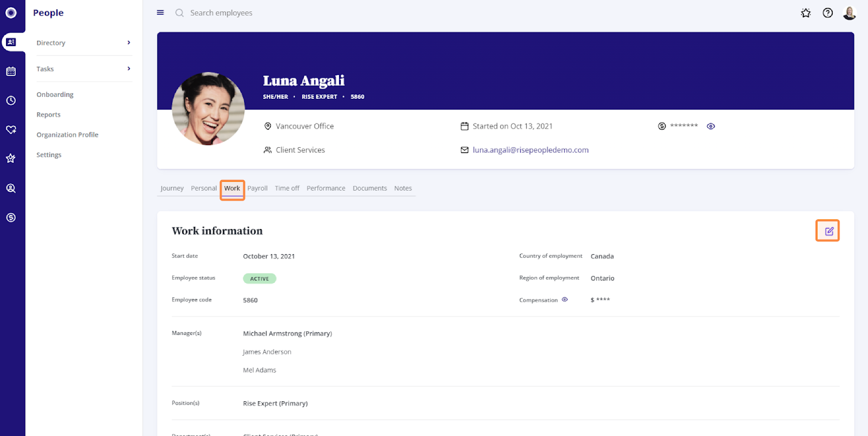The height and width of the screenshot is (436, 868).
Task: Click the People heading in sidebar
Action: (48, 13)
